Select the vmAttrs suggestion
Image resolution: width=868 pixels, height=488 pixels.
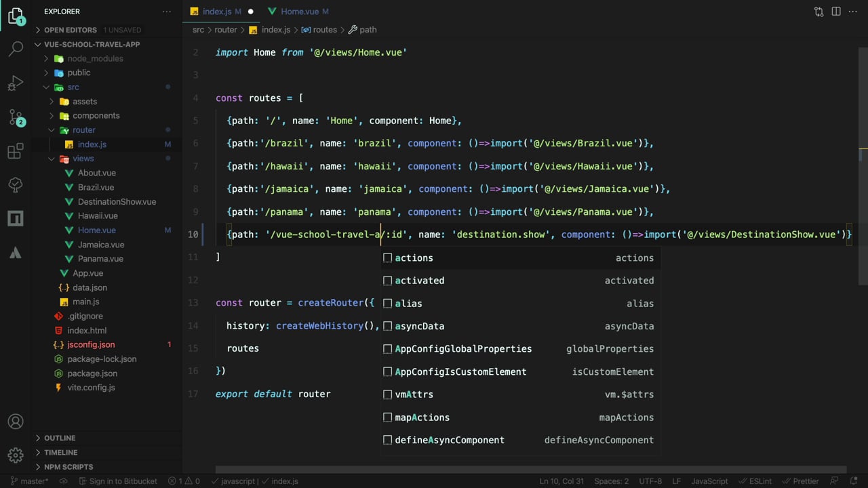click(x=520, y=394)
